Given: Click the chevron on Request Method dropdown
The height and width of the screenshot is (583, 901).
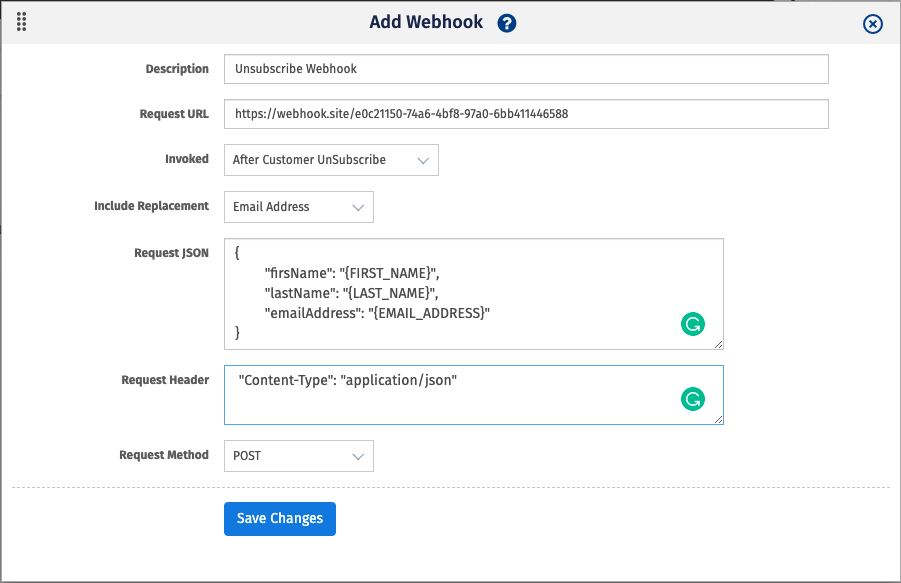Looking at the screenshot, I should [359, 455].
